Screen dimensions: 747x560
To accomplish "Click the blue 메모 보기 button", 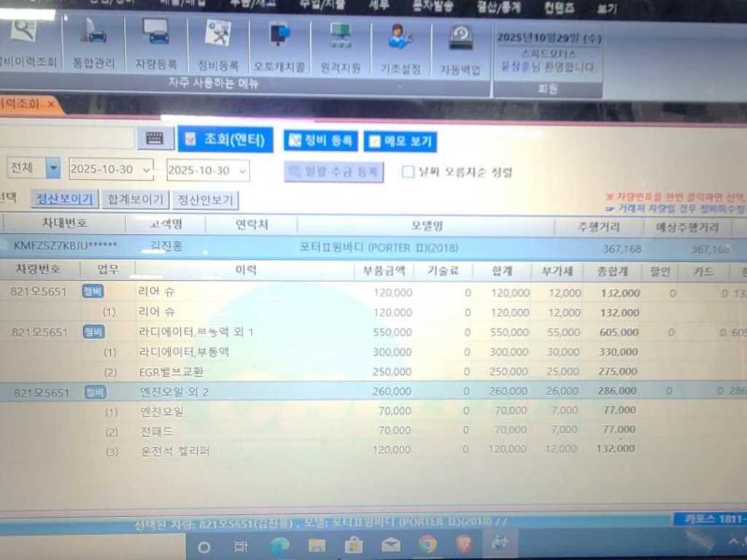I will tap(400, 141).
